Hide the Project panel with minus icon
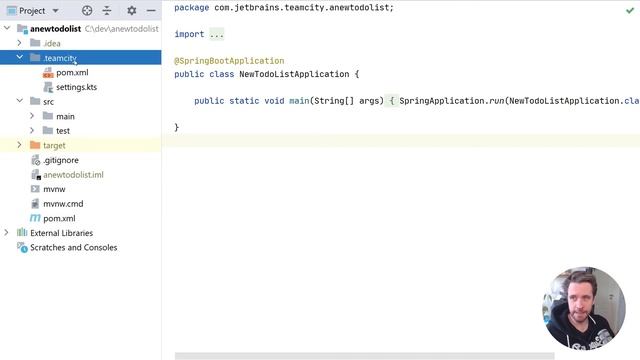 [151, 11]
